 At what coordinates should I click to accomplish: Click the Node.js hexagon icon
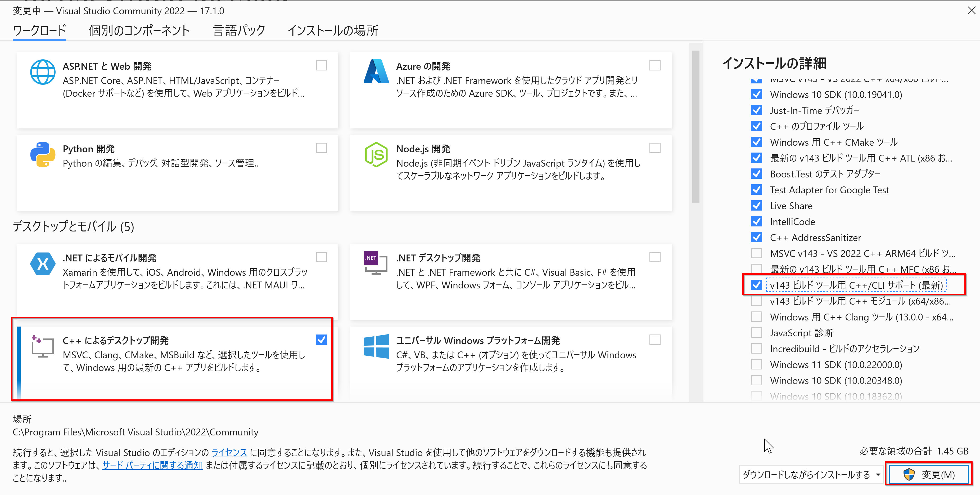[376, 155]
